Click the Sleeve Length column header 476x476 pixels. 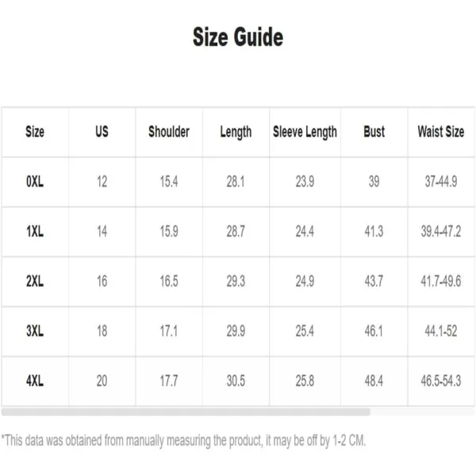pos(305,132)
